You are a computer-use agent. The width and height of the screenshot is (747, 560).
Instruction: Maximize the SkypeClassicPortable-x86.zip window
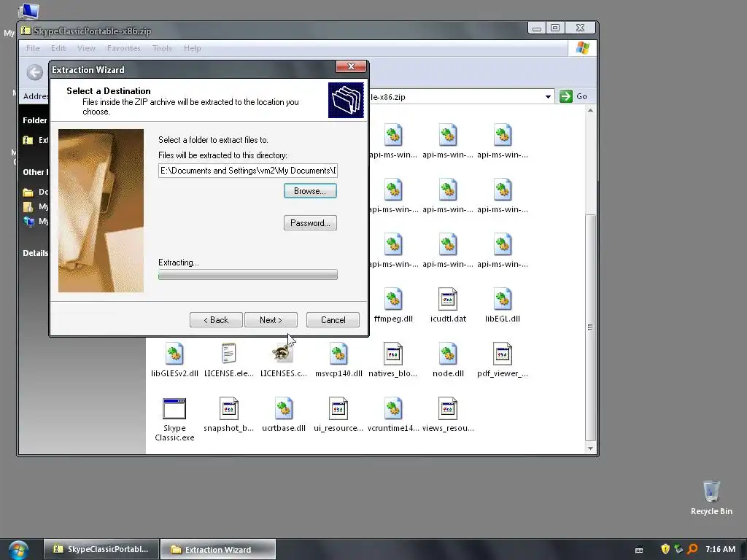pyautogui.click(x=555, y=28)
